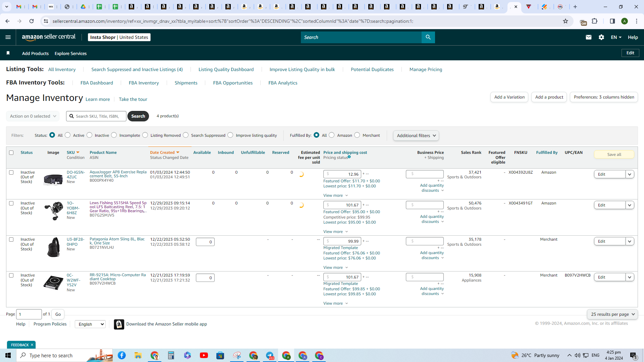Click the pricing status info icon
644x362 pixels.
tap(349, 157)
